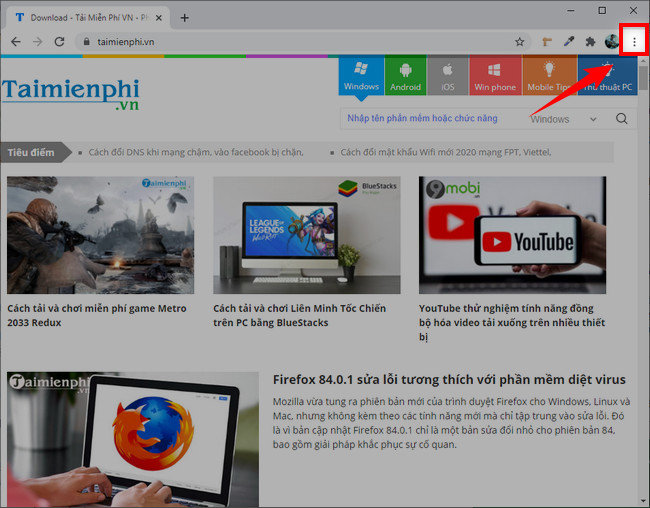This screenshot has height=508, width=650.
Task: Click the page vertical scrollbar thumb
Action: (643, 78)
